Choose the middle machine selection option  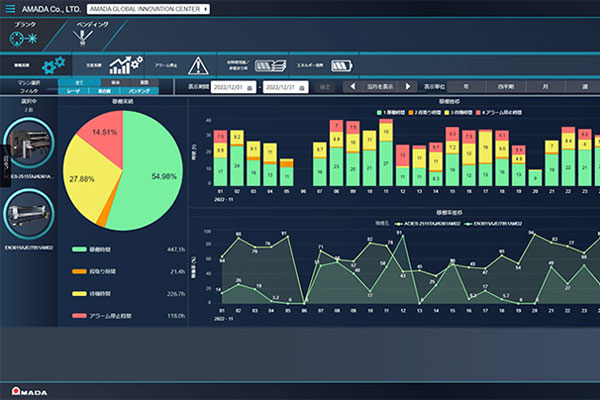[115, 83]
